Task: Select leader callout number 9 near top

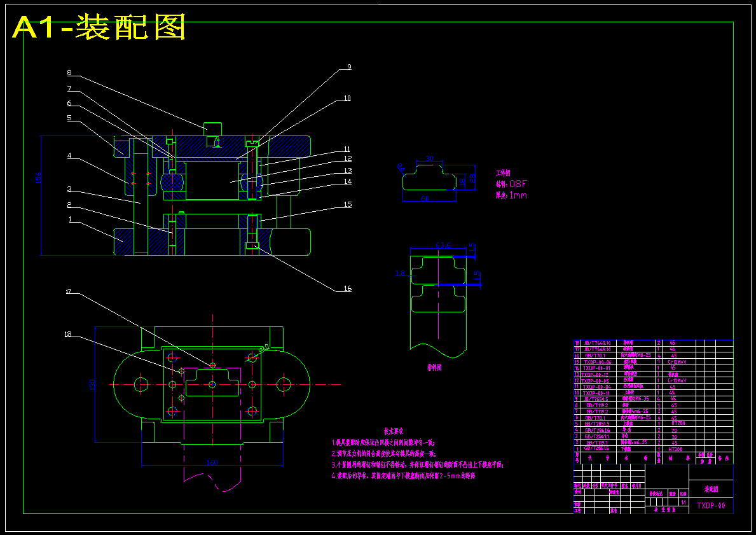Action: (x=349, y=67)
